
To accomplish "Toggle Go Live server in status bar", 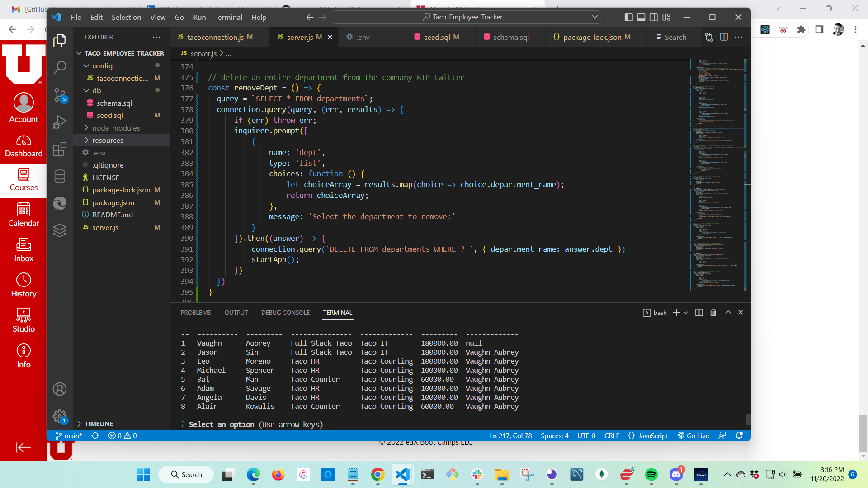I will pos(693,436).
